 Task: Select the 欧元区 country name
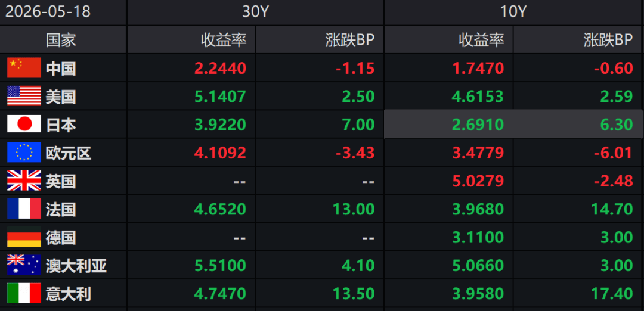tap(68, 153)
